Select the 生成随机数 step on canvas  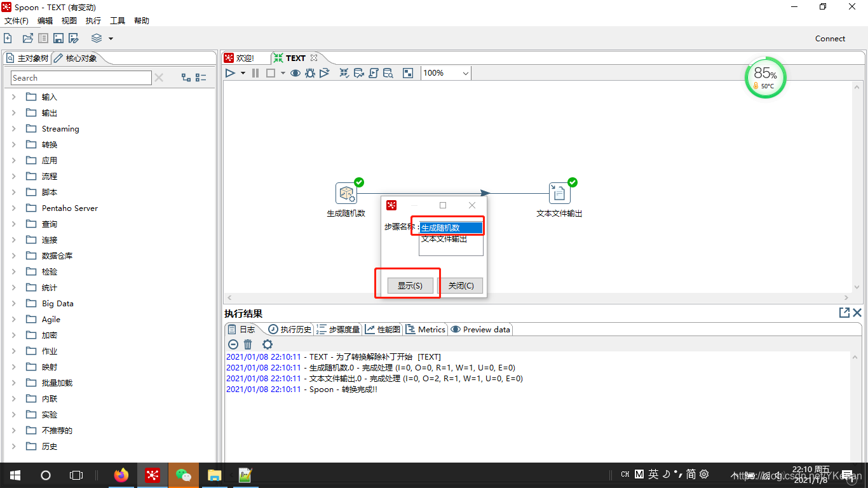pyautogui.click(x=346, y=193)
